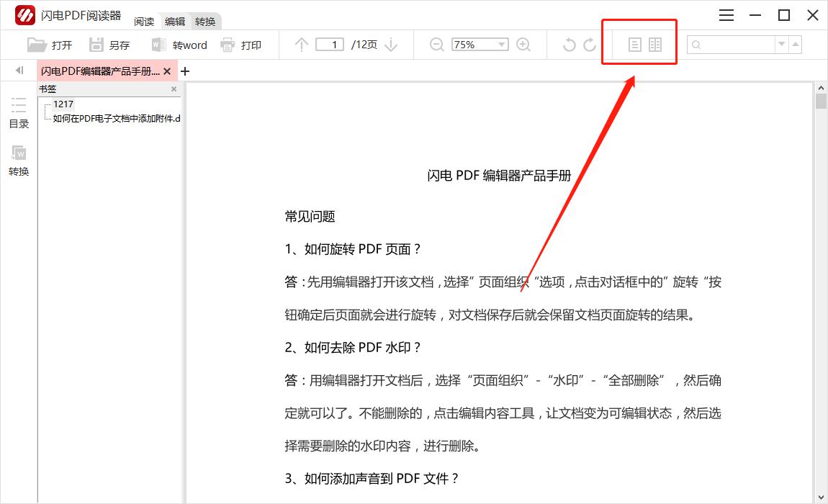Click the 转word convert button
828x504 pixels.
point(179,45)
